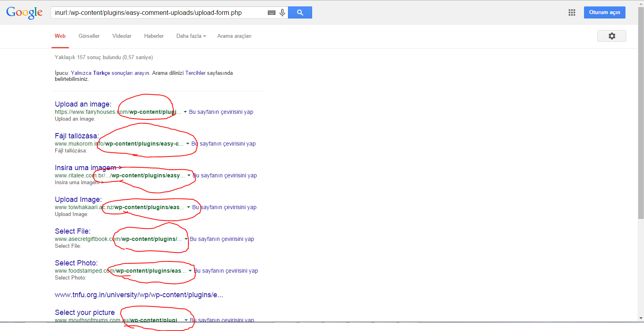Select the Web tab
The width and height of the screenshot is (644, 331).
pyautogui.click(x=60, y=36)
